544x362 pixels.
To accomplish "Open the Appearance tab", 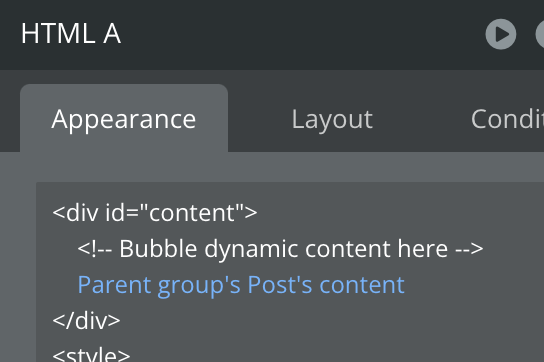I will tap(124, 118).
